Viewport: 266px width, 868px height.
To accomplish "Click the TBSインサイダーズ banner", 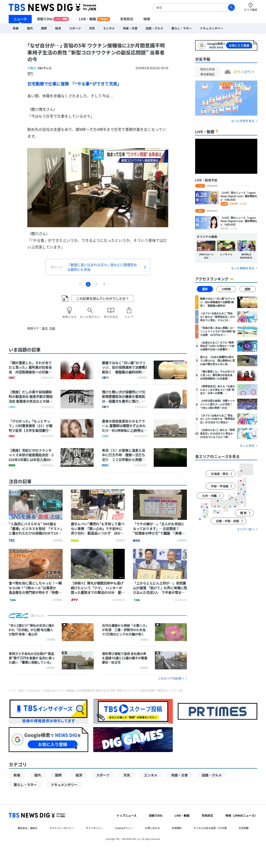I will click(48, 711).
